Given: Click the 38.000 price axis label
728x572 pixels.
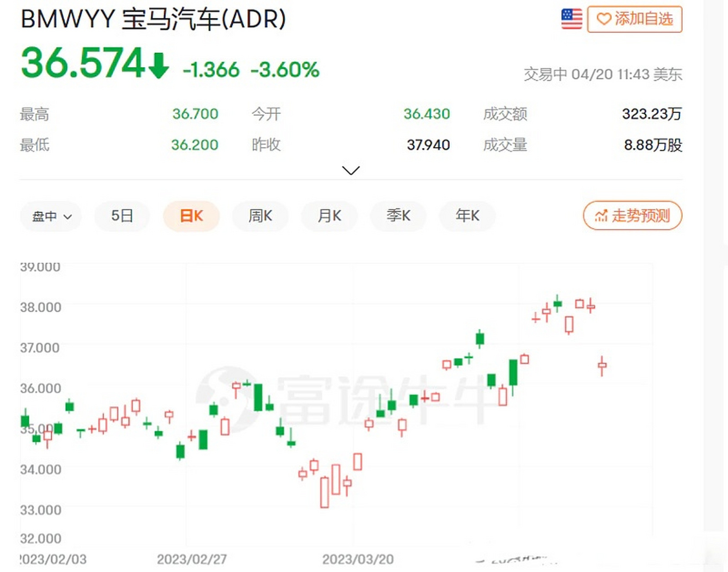Looking at the screenshot, I should (41, 307).
